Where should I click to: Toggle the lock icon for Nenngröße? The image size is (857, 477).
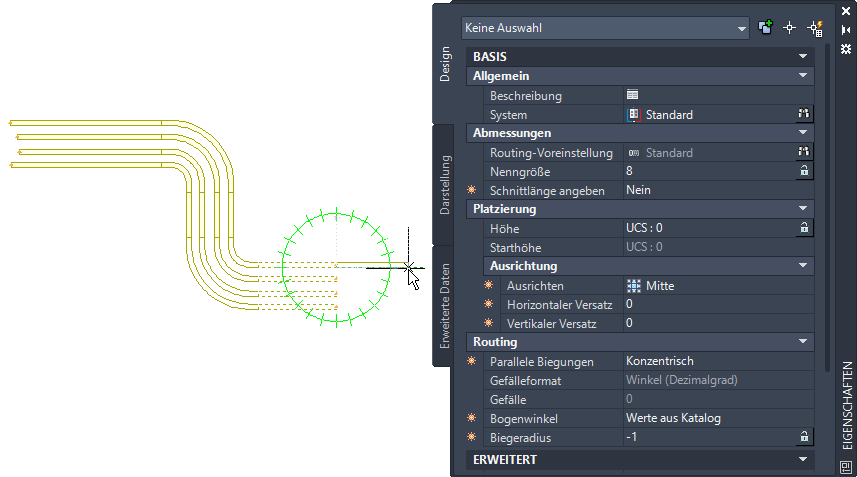coord(804,171)
